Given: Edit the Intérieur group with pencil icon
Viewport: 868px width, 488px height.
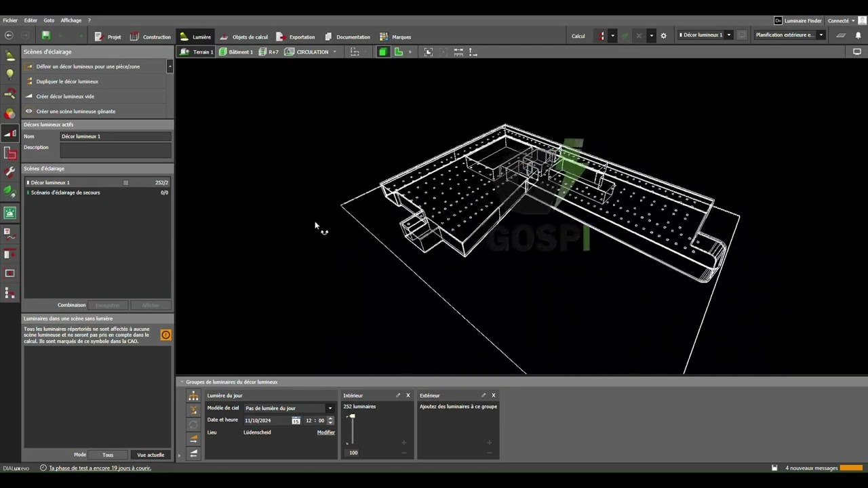Looking at the screenshot, I should click(x=398, y=395).
